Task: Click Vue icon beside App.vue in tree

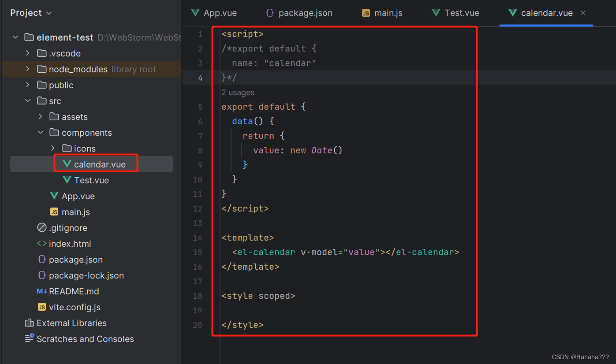Action: (54, 196)
